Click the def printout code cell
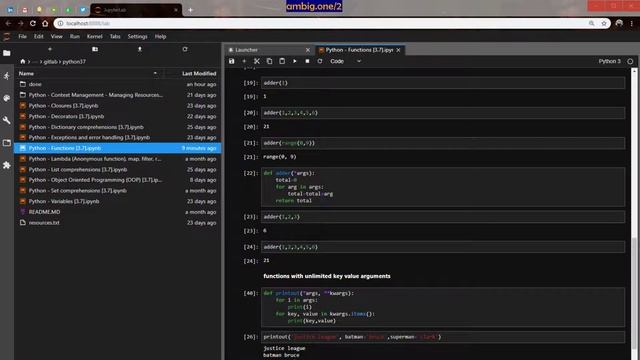Image resolution: width=640 pixels, height=360 pixels. [443, 307]
